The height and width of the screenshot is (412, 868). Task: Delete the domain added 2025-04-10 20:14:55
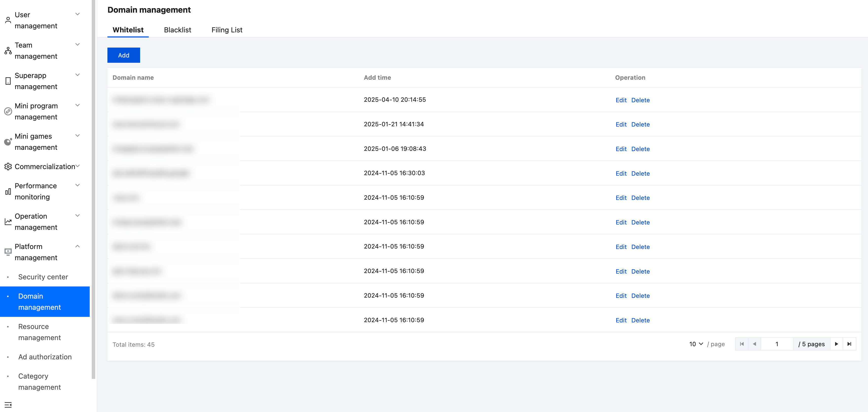pyautogui.click(x=640, y=100)
